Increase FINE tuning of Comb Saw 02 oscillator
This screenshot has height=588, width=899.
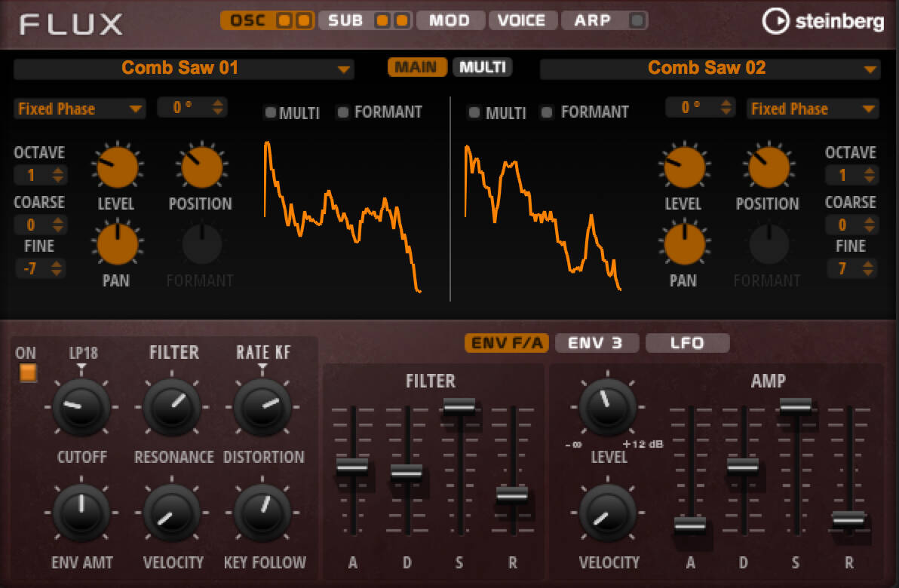coord(868,264)
